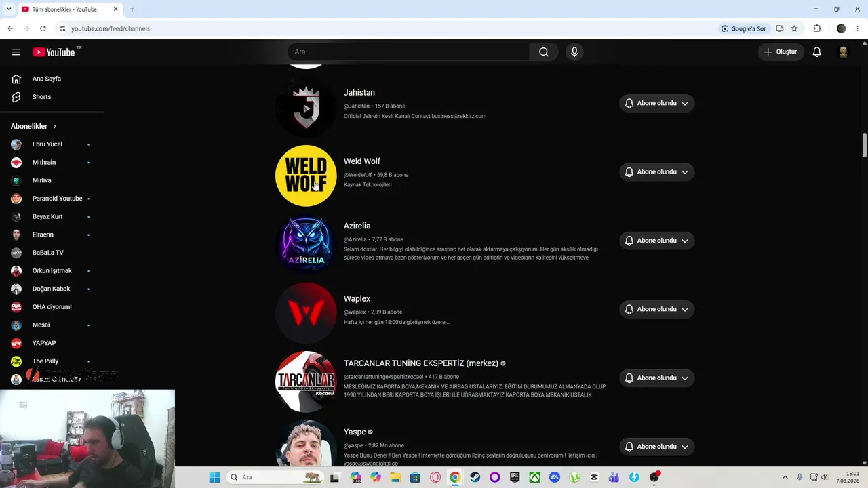Show hidden system tray icons
Screen dimensions: 868x488
785,477
